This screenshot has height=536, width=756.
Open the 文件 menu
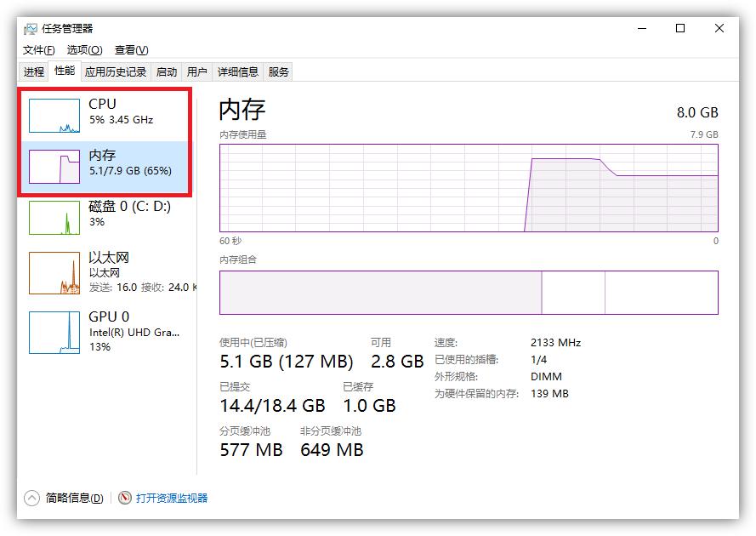point(37,50)
